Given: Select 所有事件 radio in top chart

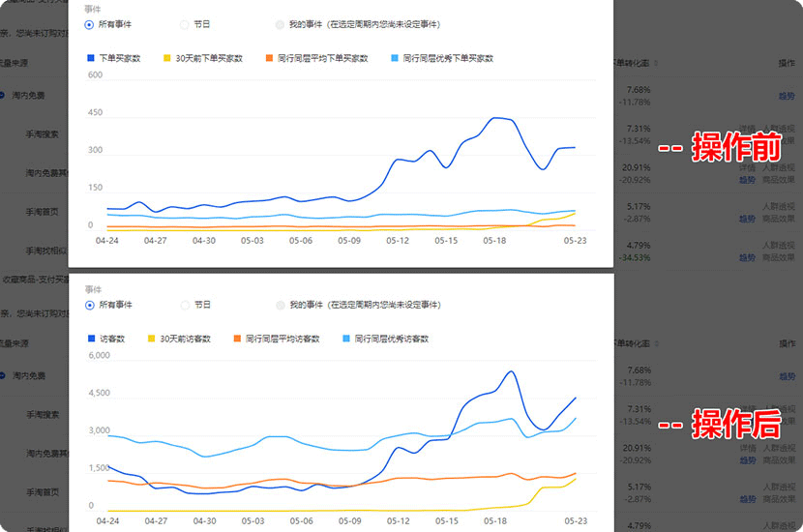Looking at the screenshot, I should (90, 24).
